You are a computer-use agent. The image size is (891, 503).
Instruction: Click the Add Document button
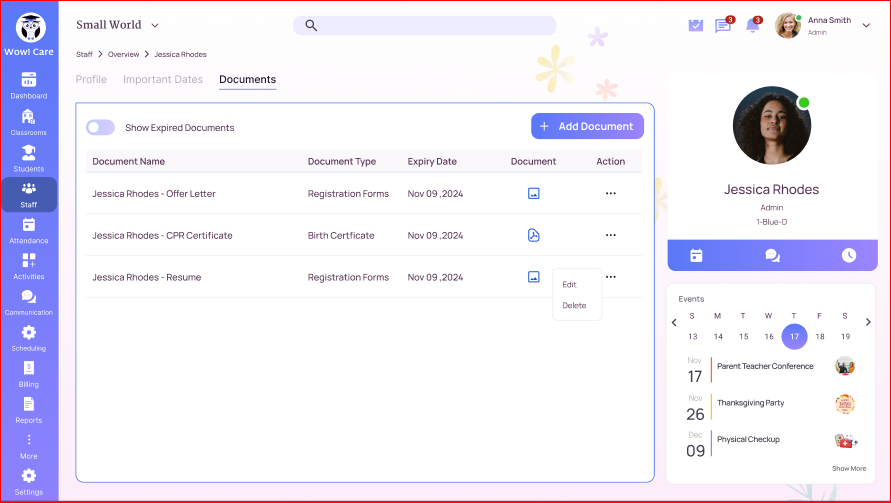[587, 126]
